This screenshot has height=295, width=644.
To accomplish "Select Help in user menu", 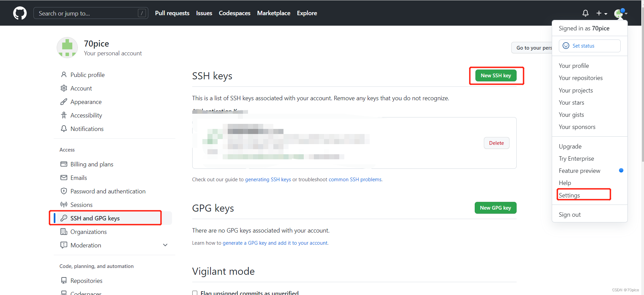I will [565, 183].
